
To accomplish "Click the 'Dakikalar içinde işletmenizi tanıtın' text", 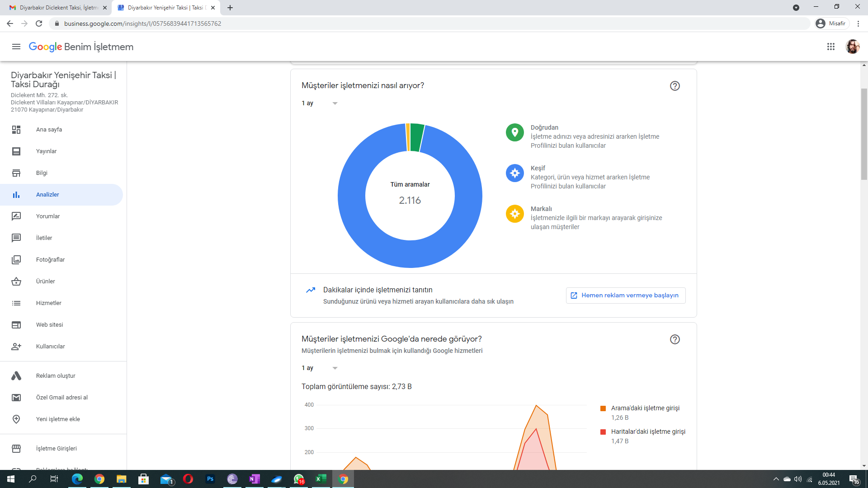I will [x=377, y=290].
